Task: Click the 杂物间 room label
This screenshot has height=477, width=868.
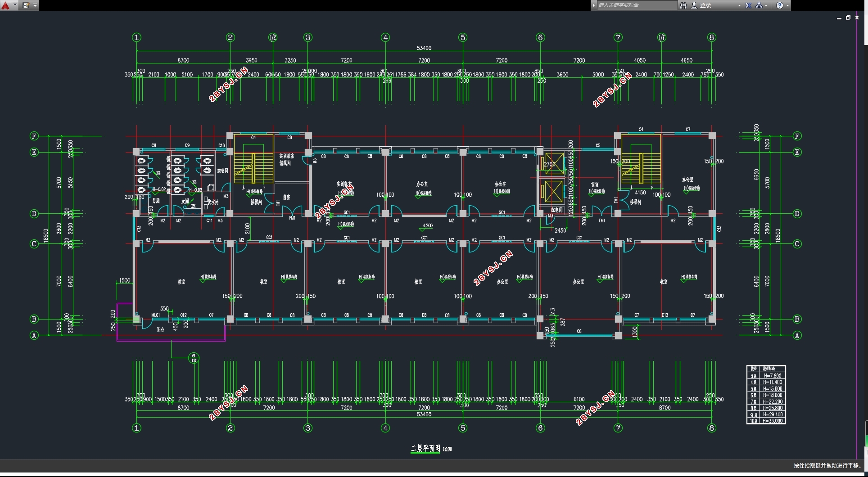Action: click(223, 171)
